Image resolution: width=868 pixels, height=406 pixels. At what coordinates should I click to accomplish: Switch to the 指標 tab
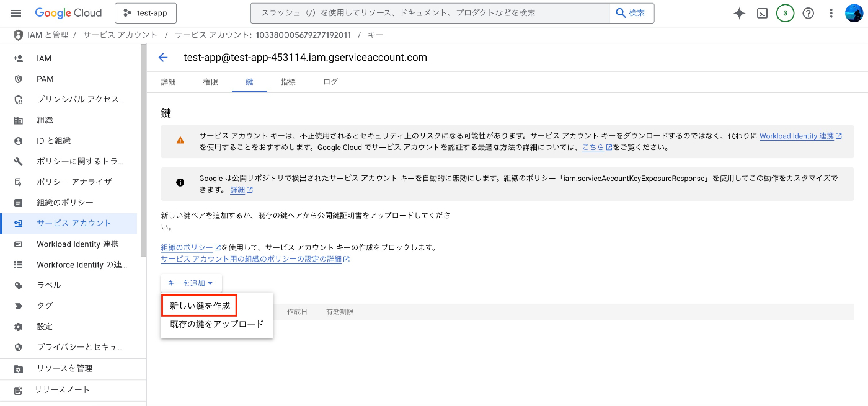(288, 82)
